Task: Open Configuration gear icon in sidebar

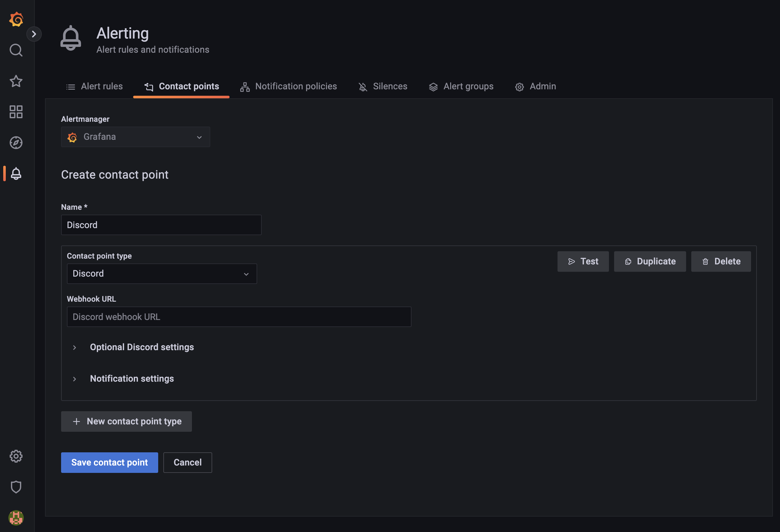Action: (16, 456)
